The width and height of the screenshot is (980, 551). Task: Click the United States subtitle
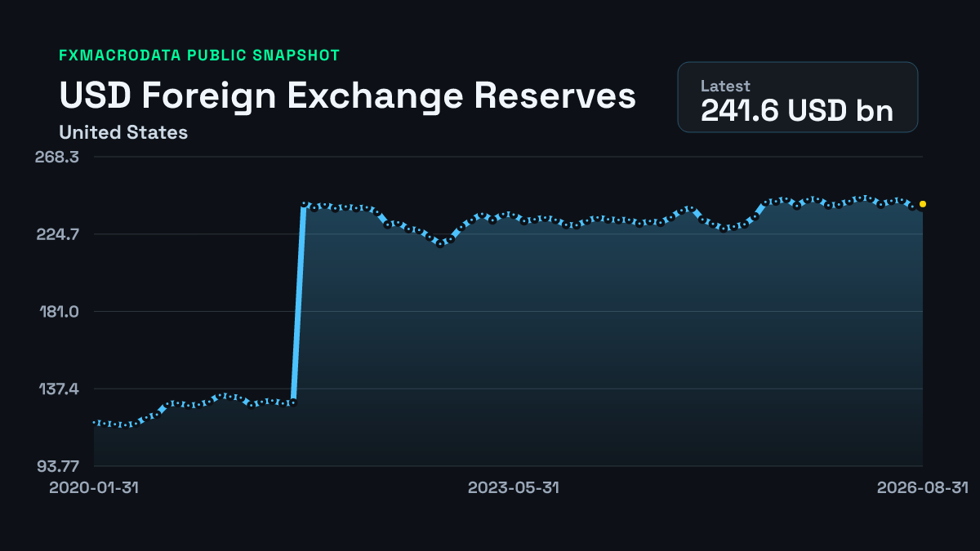(123, 132)
